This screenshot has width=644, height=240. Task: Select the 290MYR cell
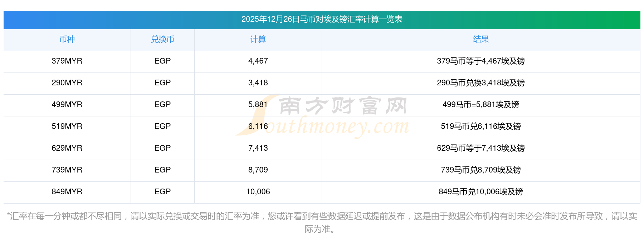tap(67, 83)
